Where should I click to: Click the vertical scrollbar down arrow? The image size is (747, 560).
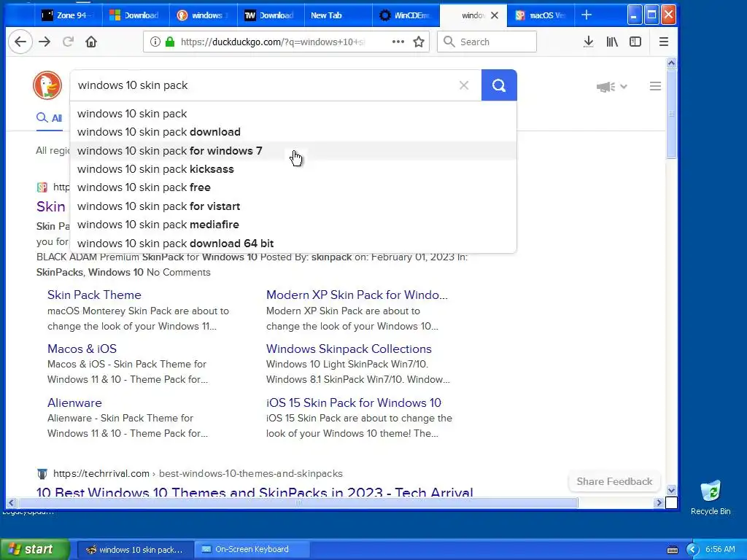click(x=671, y=490)
